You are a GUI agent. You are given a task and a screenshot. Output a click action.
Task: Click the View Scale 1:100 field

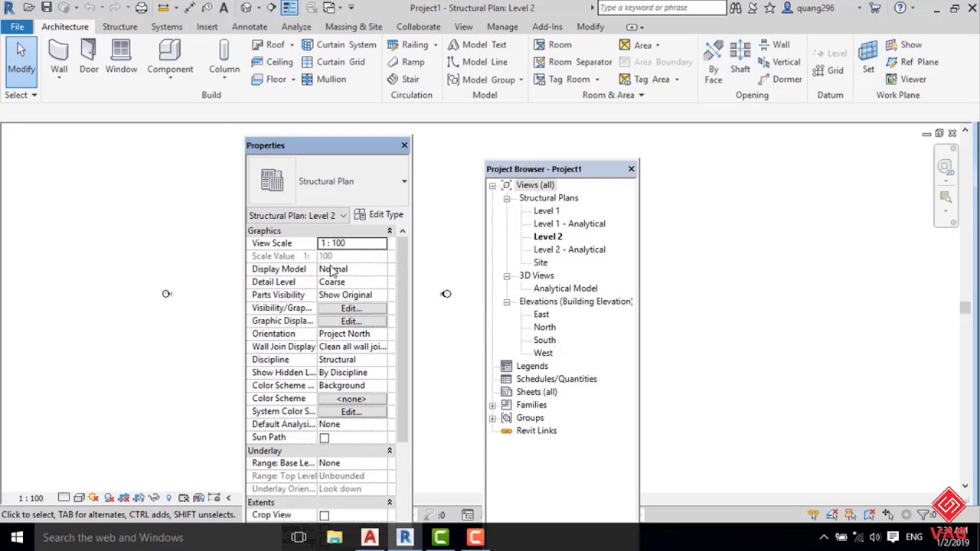[x=352, y=243]
